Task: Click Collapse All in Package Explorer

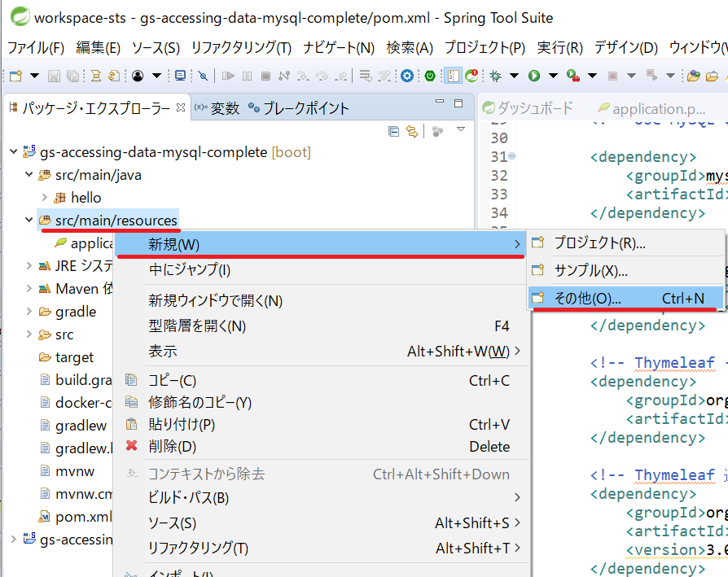Action: click(394, 131)
